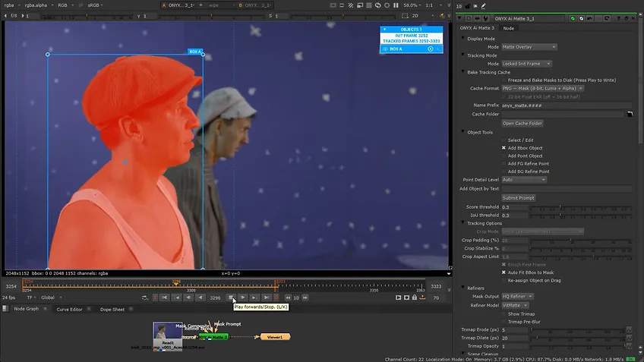Enable Add BG Refine Point checkbox
This screenshot has width=644, height=362.
coord(504,172)
